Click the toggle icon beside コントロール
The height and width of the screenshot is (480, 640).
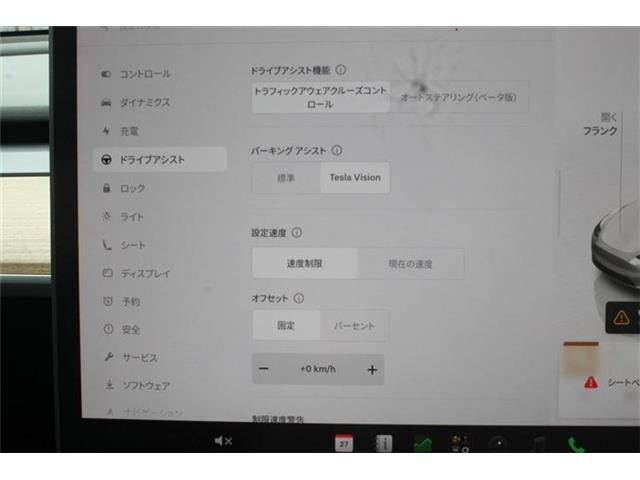106,74
